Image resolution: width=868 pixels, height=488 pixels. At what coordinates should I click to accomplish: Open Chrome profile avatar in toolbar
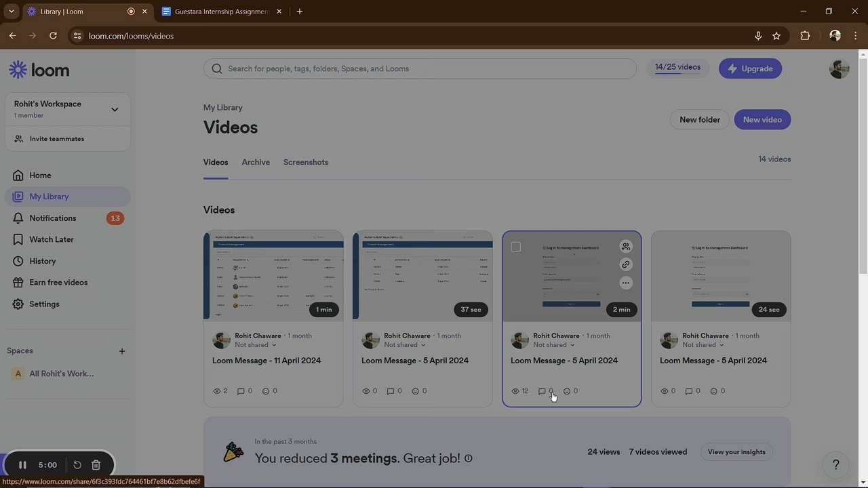click(x=835, y=36)
